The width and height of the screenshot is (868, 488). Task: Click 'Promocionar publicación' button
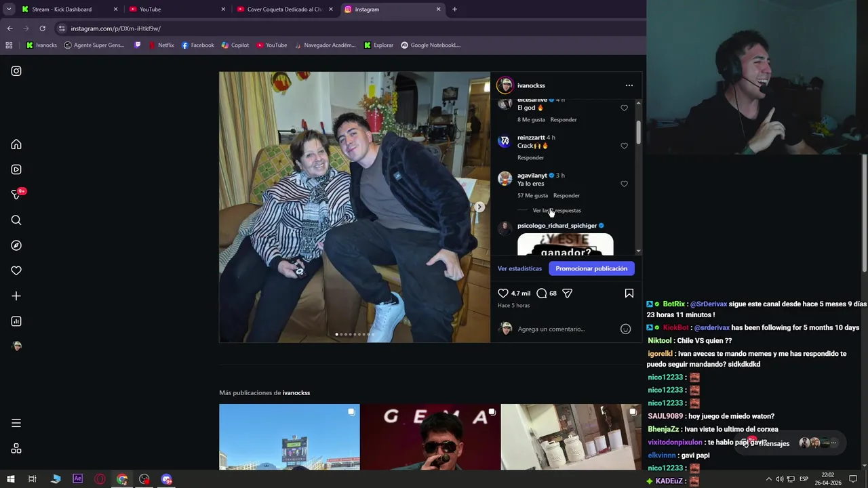[591, 269]
